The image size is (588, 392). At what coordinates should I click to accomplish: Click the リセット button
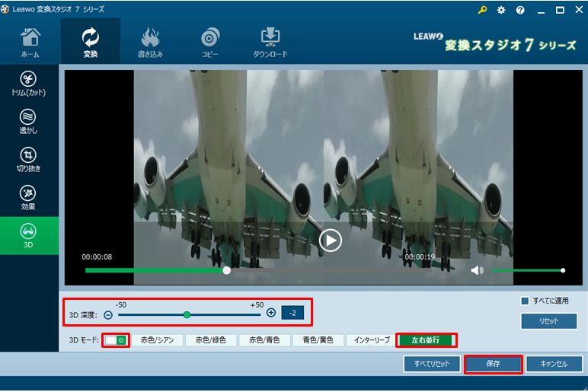pos(548,321)
